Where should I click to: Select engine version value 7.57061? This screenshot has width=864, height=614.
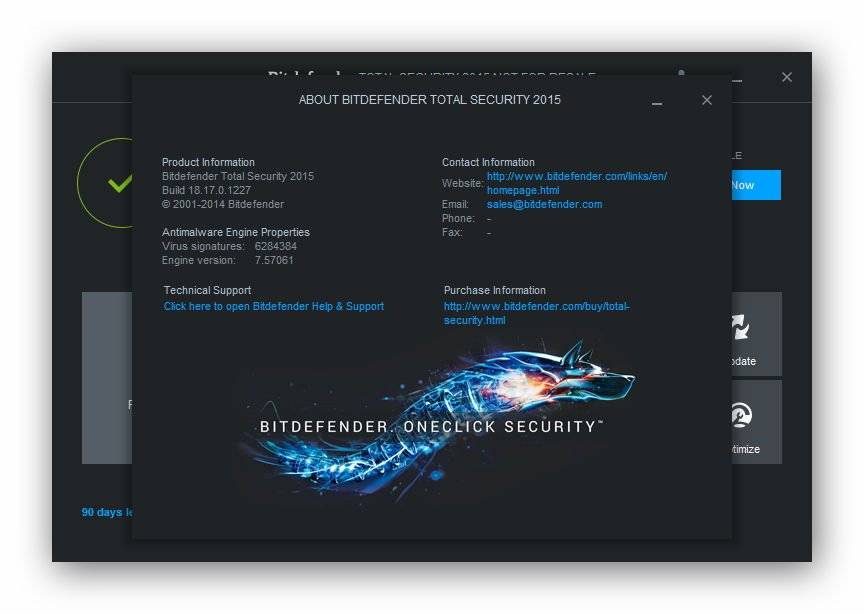(274, 260)
